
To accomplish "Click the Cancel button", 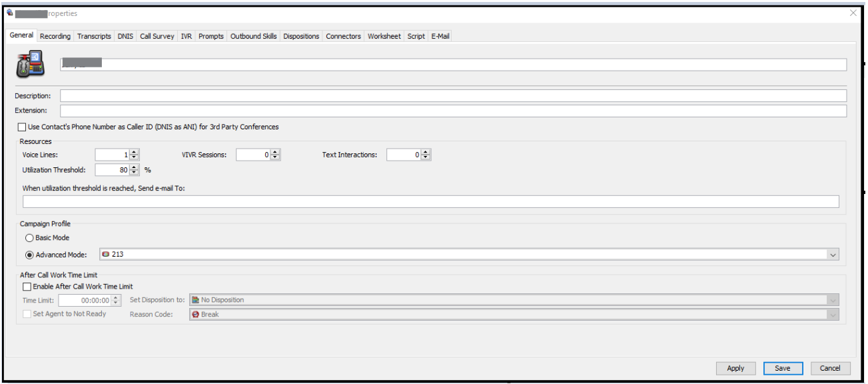I will (x=830, y=368).
